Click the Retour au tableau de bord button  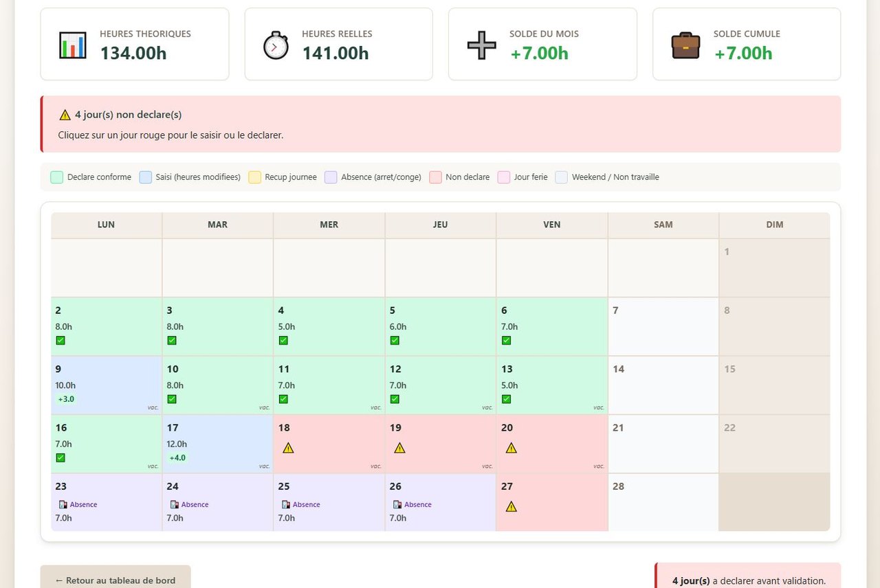tap(115, 580)
